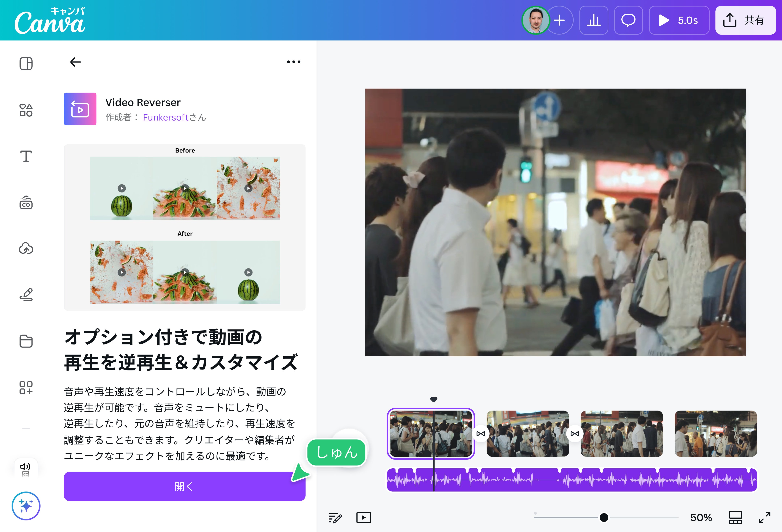Toggle the grid view thumbnails button
The height and width of the screenshot is (532, 782).
click(x=736, y=518)
